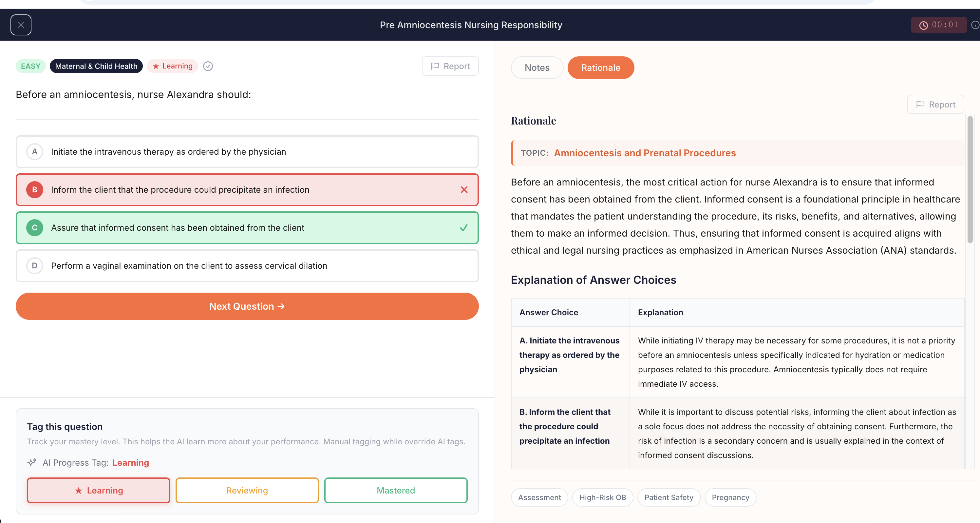Click the clock timer icon in the header
Screen dimensions: 980x523
(x=924, y=25)
